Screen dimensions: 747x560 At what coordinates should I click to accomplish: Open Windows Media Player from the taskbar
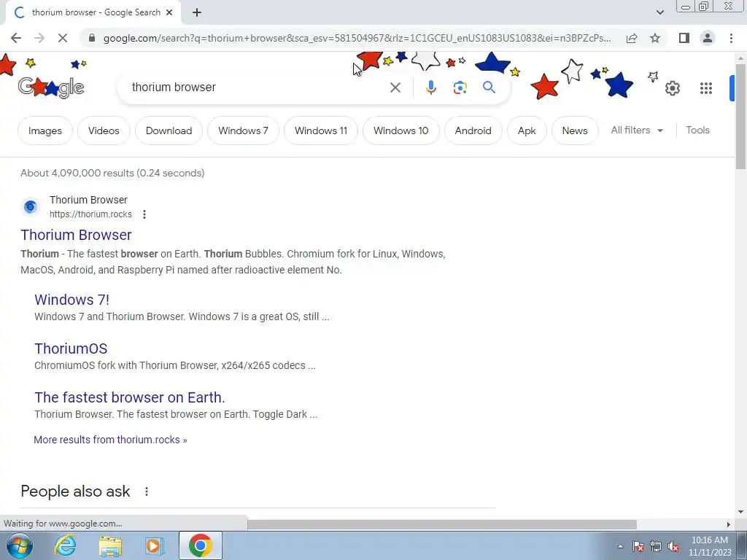click(x=154, y=545)
